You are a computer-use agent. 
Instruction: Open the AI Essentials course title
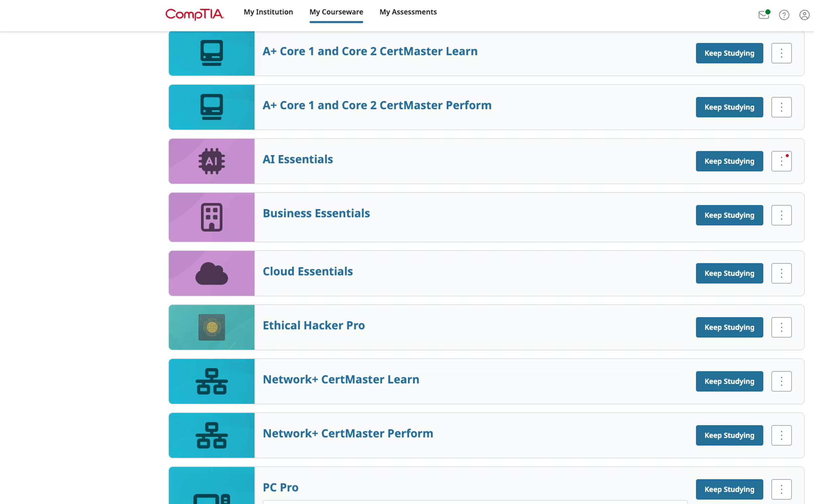[298, 159]
